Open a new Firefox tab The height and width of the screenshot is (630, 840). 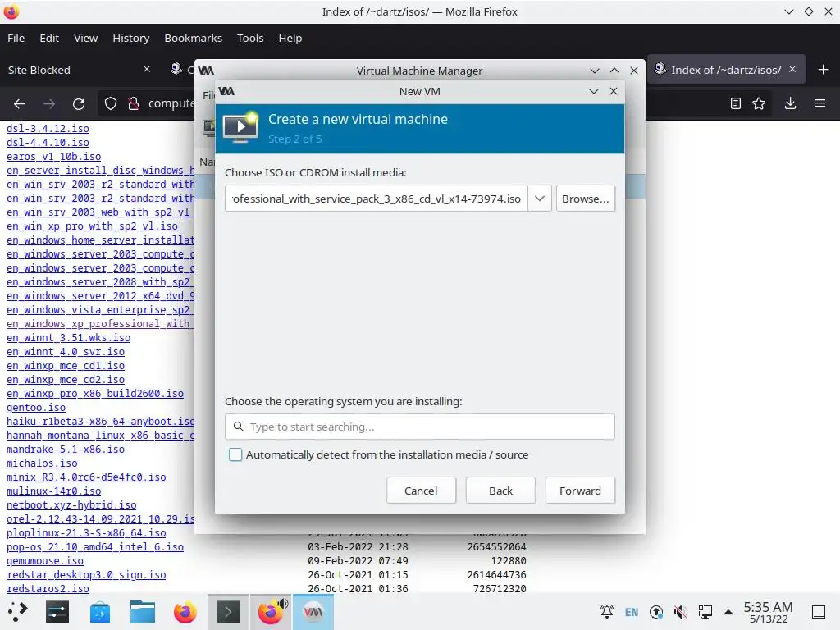[x=824, y=70]
